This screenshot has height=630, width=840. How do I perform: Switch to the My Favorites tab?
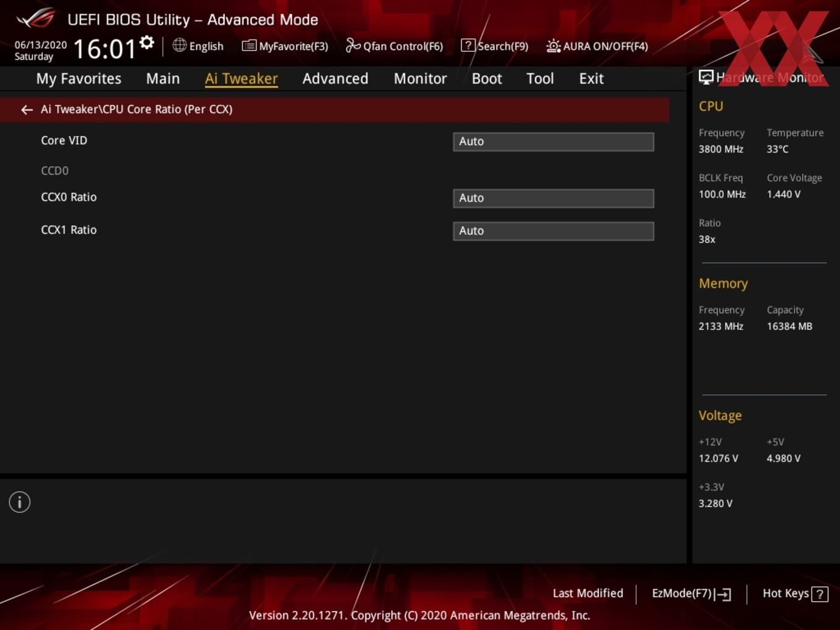click(x=78, y=78)
